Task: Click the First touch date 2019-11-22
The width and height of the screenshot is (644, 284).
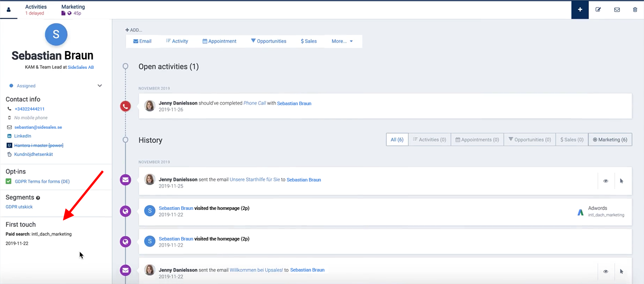Action: coord(17,243)
